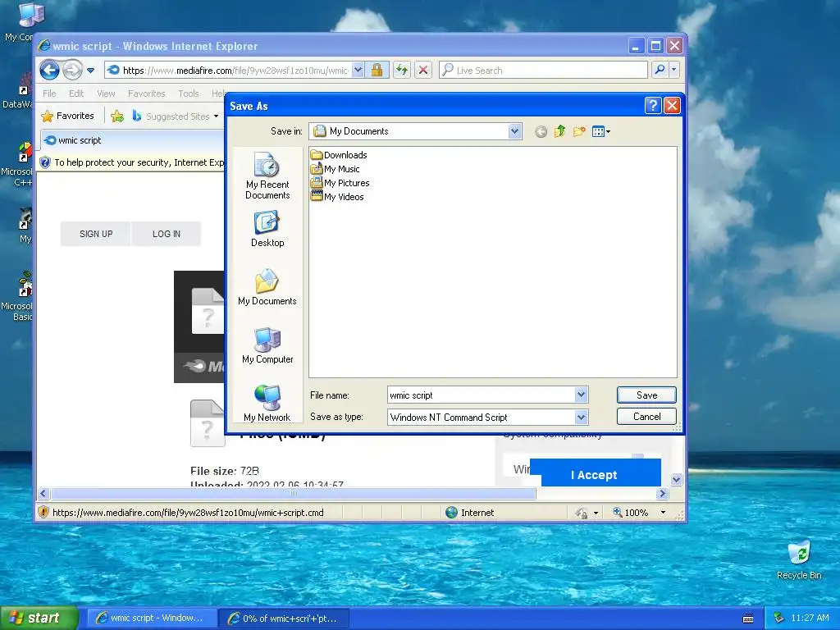840x630 pixels.
Task: Open the Suggested Sites link
Action: tap(176, 116)
